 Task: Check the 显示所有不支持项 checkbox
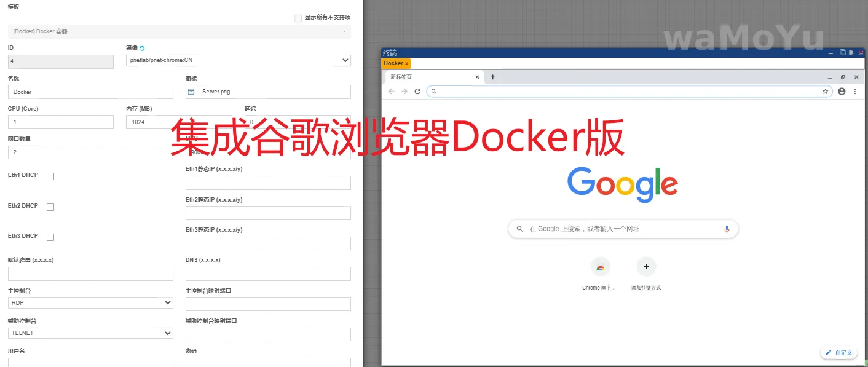298,18
